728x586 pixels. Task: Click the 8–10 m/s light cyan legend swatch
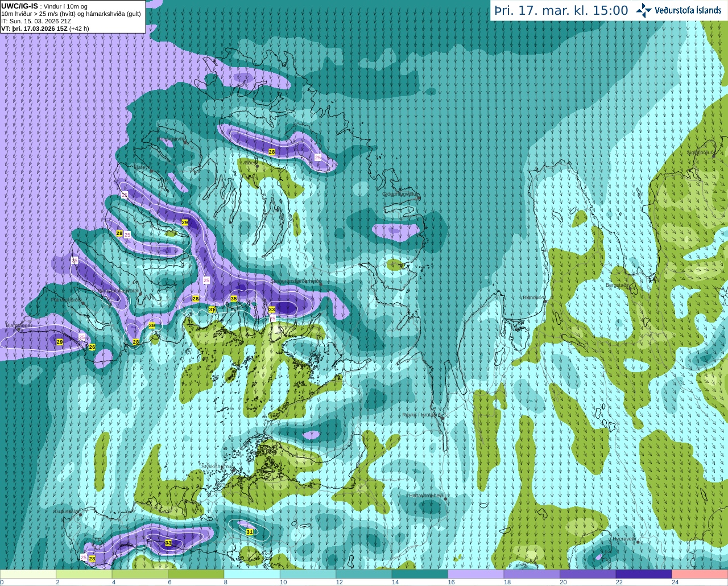[252, 573]
